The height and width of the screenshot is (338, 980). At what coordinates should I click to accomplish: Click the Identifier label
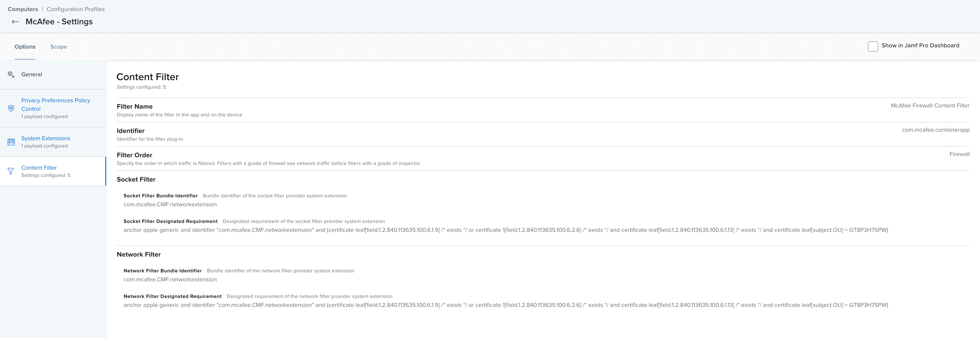click(130, 131)
